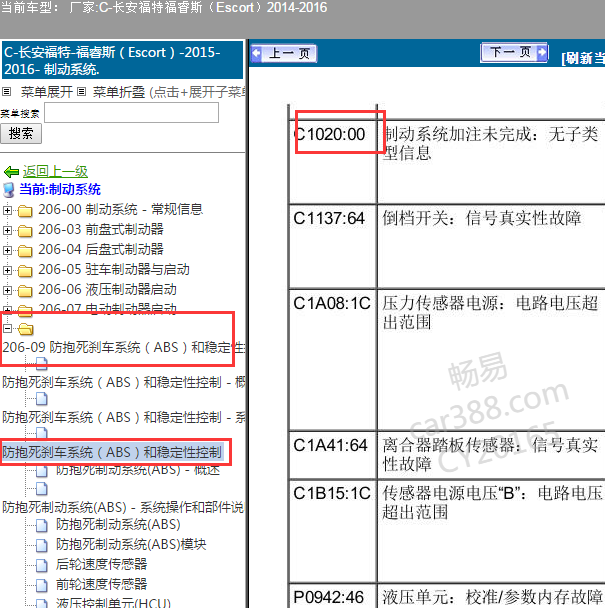Open 防抱死刹车系统（ABS）和稳定性控制 - 概 page
This screenshot has width=605, height=608.
(123, 383)
